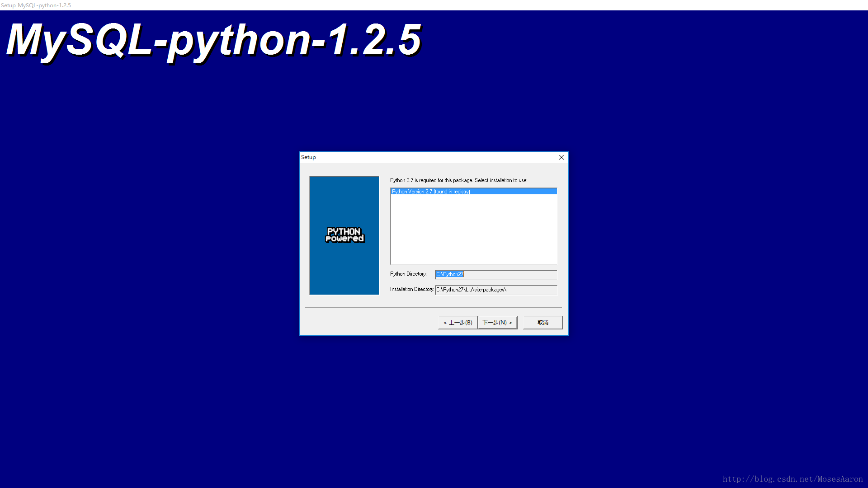This screenshot has height=488, width=868.
Task: Click the Setup MySQL-python-1.2.5 window title
Action: click(x=36, y=5)
